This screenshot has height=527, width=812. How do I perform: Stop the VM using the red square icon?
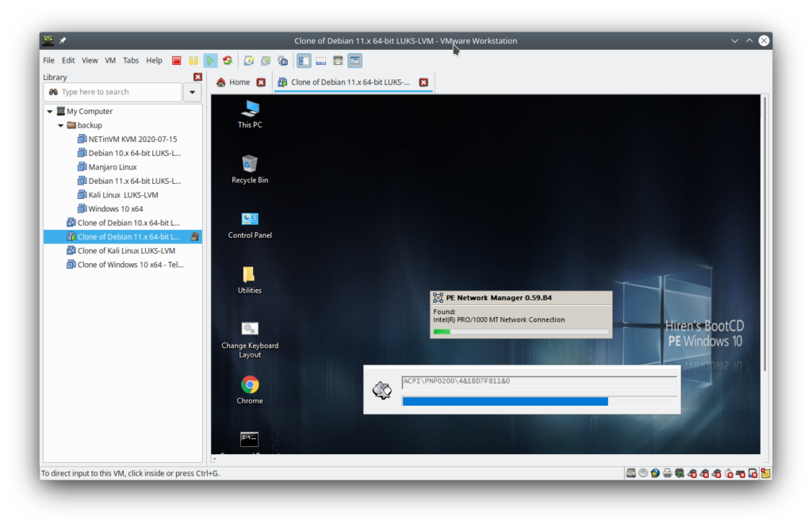tap(176, 60)
